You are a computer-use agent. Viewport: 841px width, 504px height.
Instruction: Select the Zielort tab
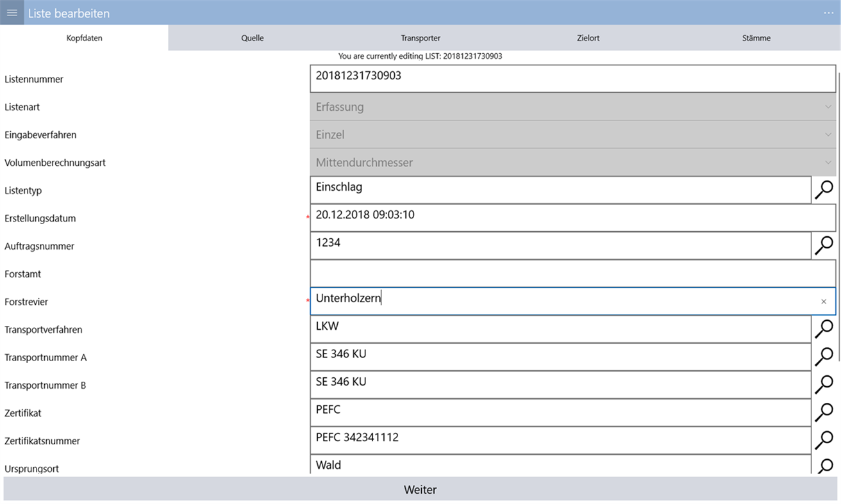tap(588, 38)
